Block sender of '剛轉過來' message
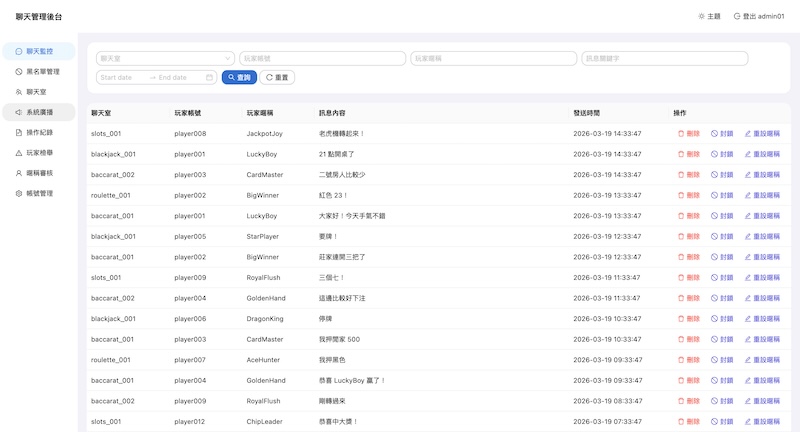This screenshot has height=432, width=800. pyautogui.click(x=722, y=401)
